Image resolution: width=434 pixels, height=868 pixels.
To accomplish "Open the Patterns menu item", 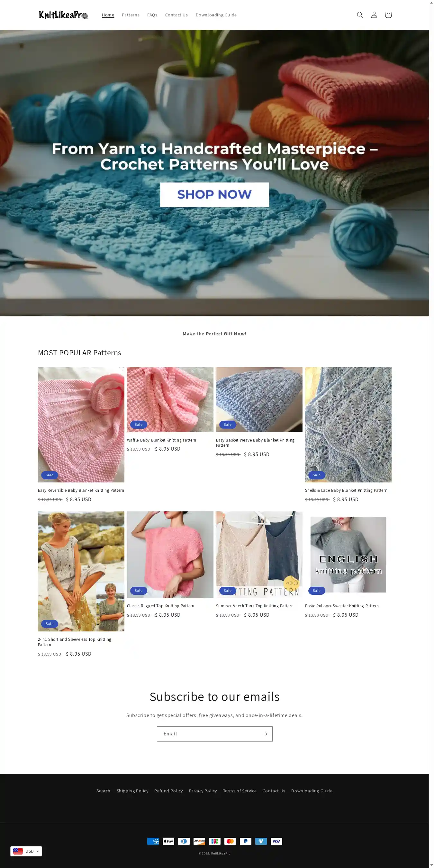I will (131, 15).
